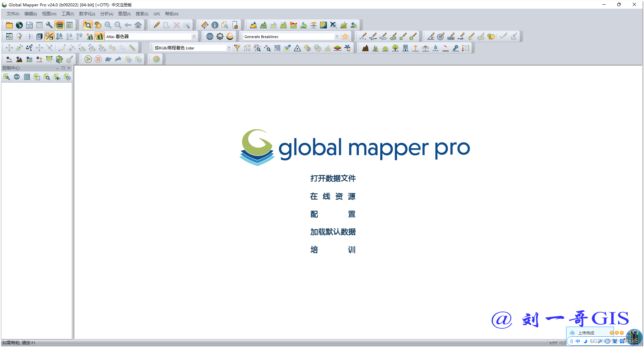644x347 pixels.
Task: Click the Lidar filter funnel icon
Action: tap(237, 48)
